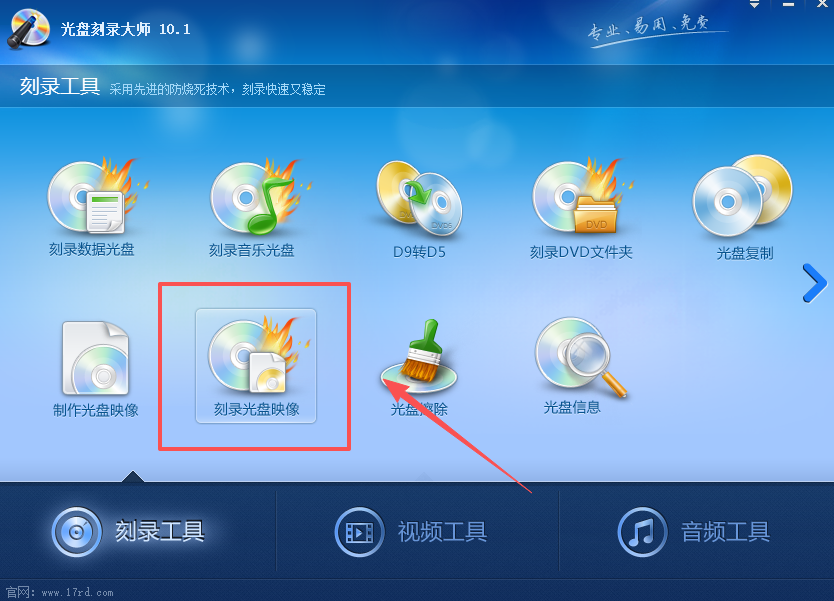834x601 pixels.
Task: Open the D9转D5 conversion tool
Action: (419, 209)
